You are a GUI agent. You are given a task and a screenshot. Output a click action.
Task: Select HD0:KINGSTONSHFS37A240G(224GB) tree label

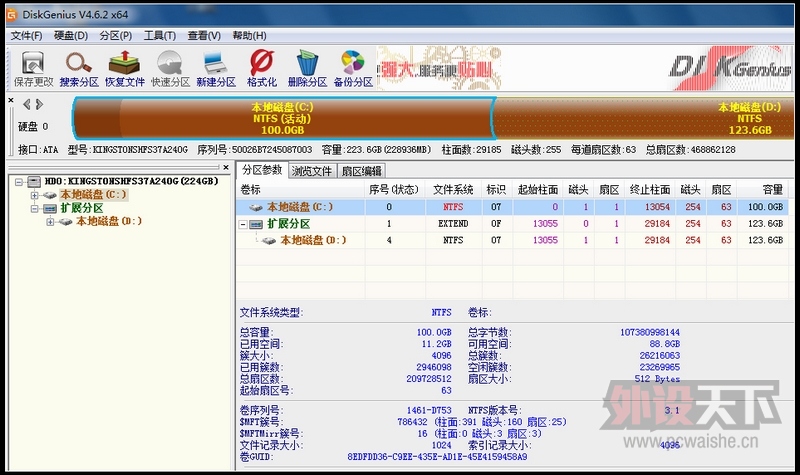click(132, 181)
